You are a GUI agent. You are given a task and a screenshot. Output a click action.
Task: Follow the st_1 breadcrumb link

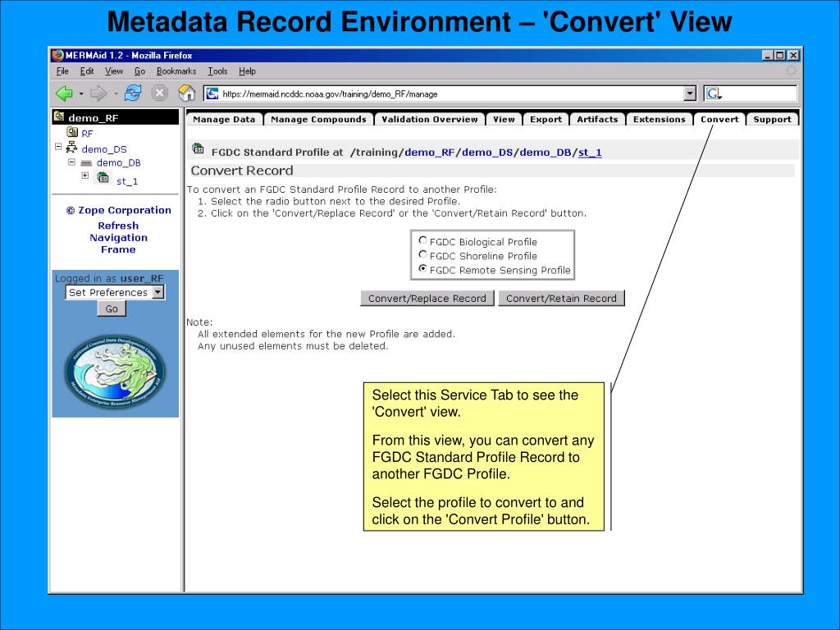590,152
